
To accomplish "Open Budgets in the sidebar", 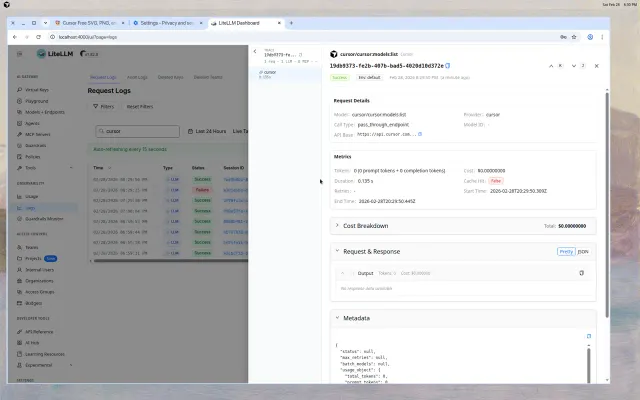I will pos(33,303).
